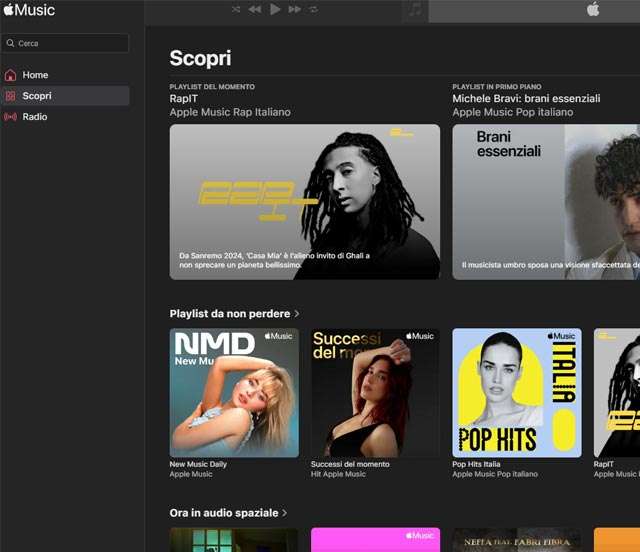Screen dimensions: 640x552
Task: Open Radio in the sidebar
Action: pos(65,117)
